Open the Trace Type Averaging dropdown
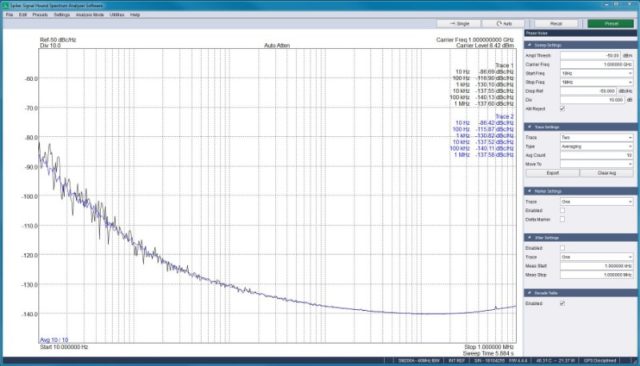 pyautogui.click(x=597, y=146)
